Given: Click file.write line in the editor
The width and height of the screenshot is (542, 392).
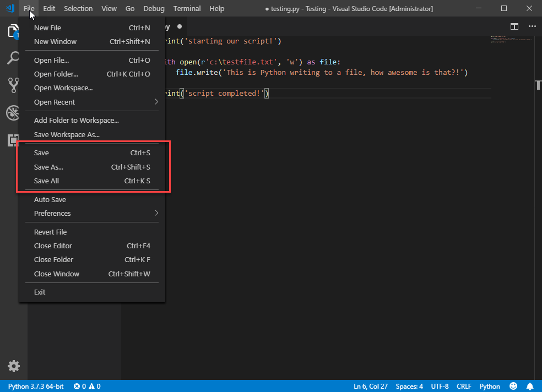Looking at the screenshot, I should point(322,73).
